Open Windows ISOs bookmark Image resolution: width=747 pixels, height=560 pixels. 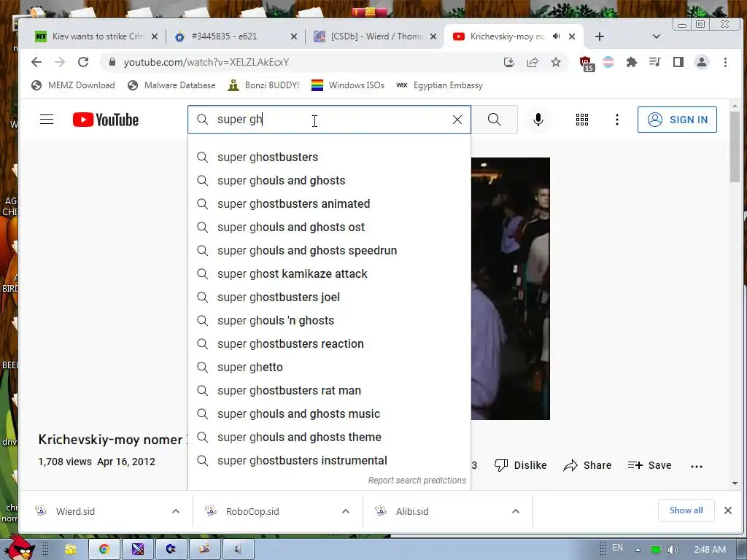pos(348,85)
